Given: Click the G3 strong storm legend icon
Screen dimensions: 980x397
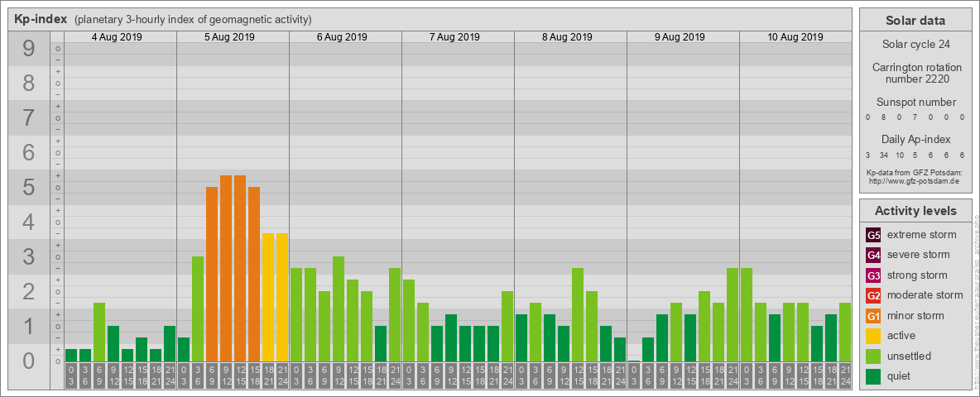Looking at the screenshot, I should click(x=873, y=275).
